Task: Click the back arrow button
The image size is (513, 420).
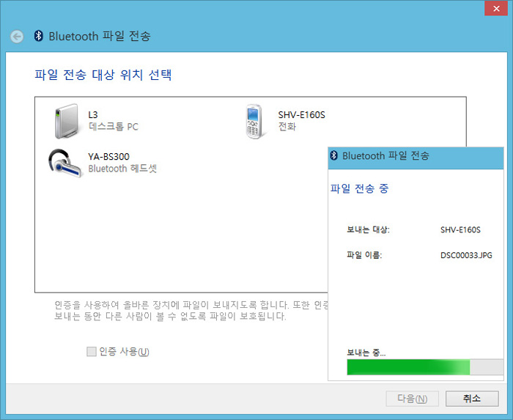Action: pos(17,37)
